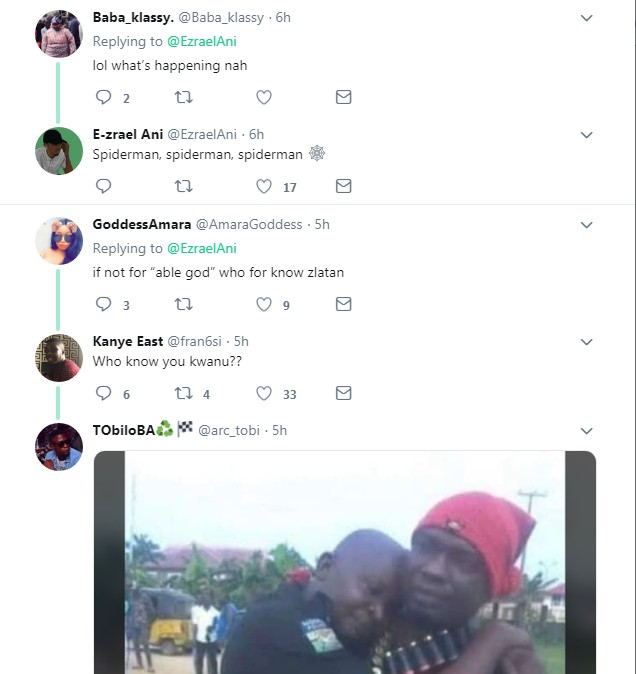Screen dimensions: 636x674
Task: Like Baba_klassy's 'what's happening nah' tweet
Action: pyautogui.click(x=264, y=97)
